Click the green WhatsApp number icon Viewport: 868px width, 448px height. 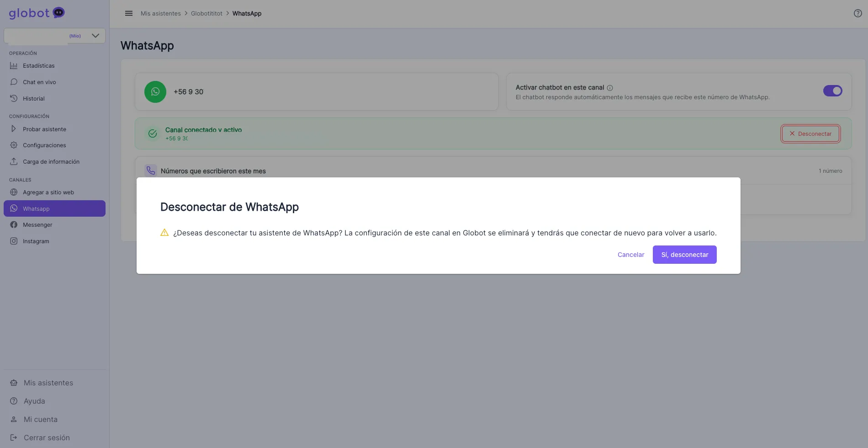155,92
